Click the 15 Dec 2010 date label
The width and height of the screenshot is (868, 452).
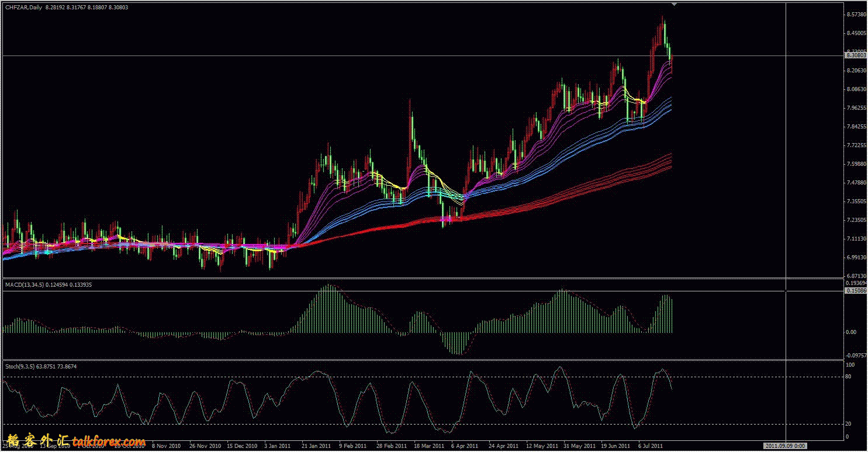pos(242,446)
